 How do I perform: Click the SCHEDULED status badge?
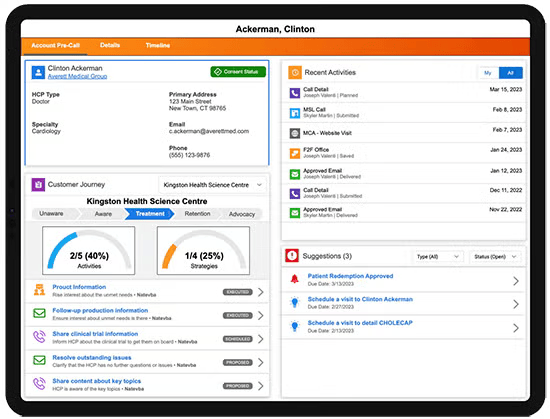point(237,339)
